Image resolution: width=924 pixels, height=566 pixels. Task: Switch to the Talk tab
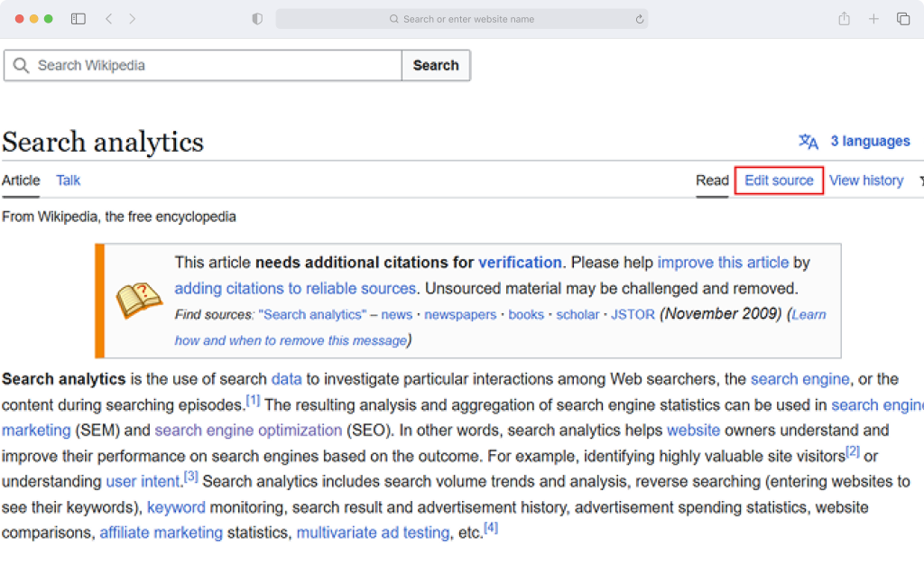click(x=69, y=181)
